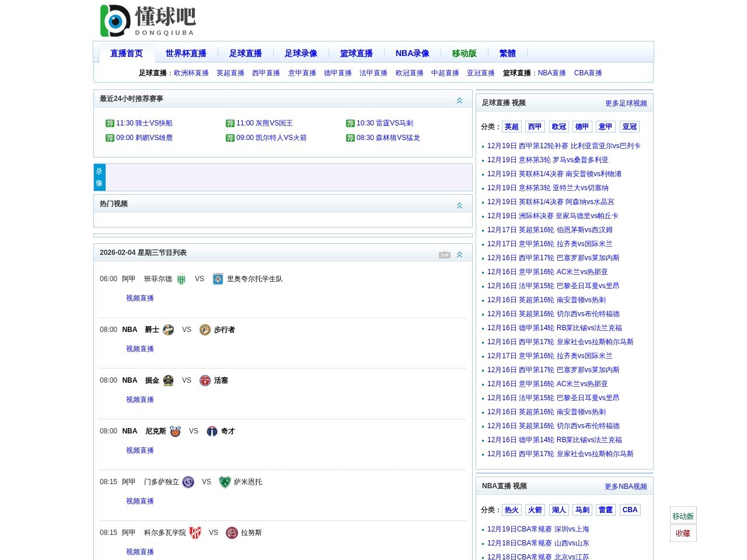
Task: Open the 移动版 nav item
Action: [464, 53]
